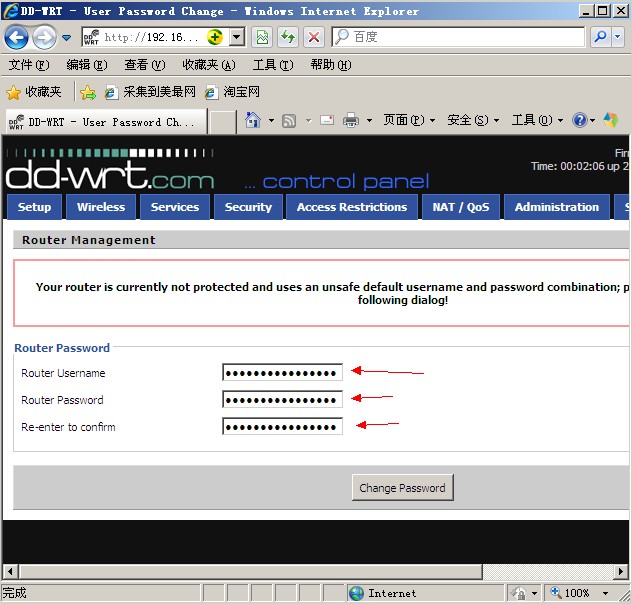Click the 100% zoom level button
This screenshot has height=604, width=632.
pyautogui.click(x=572, y=593)
